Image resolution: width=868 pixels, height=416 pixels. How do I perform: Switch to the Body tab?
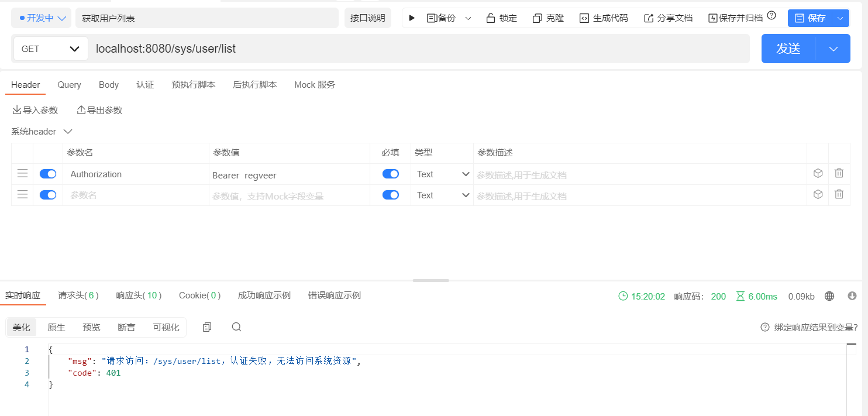109,85
